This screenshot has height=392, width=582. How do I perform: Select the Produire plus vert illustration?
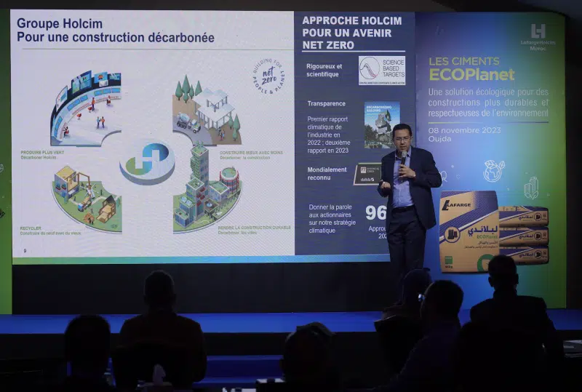[86, 108]
